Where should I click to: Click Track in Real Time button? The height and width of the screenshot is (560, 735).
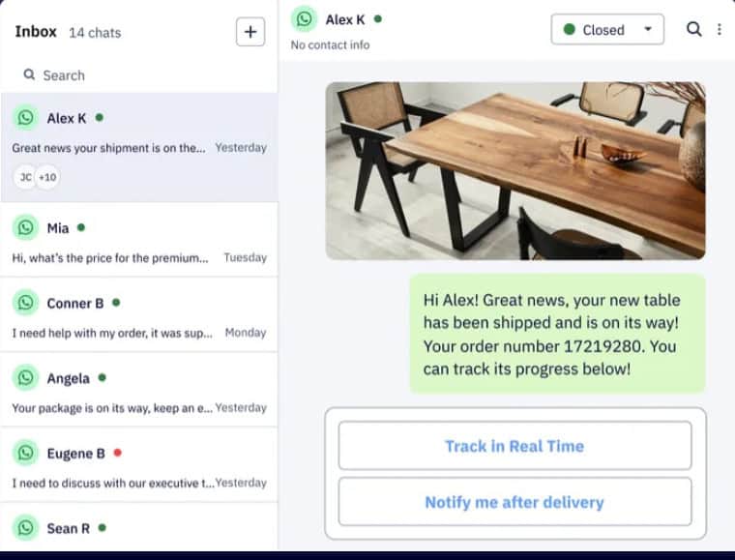pos(514,446)
